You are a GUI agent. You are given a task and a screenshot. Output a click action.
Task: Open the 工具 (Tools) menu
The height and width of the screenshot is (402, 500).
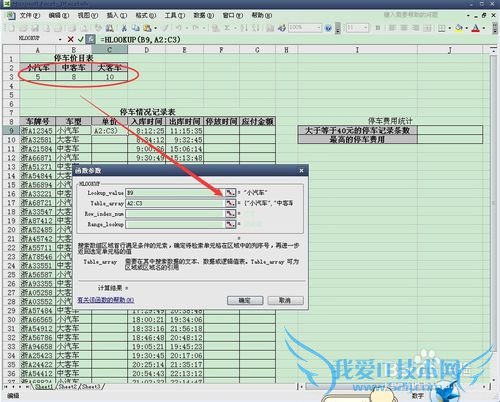point(175,15)
